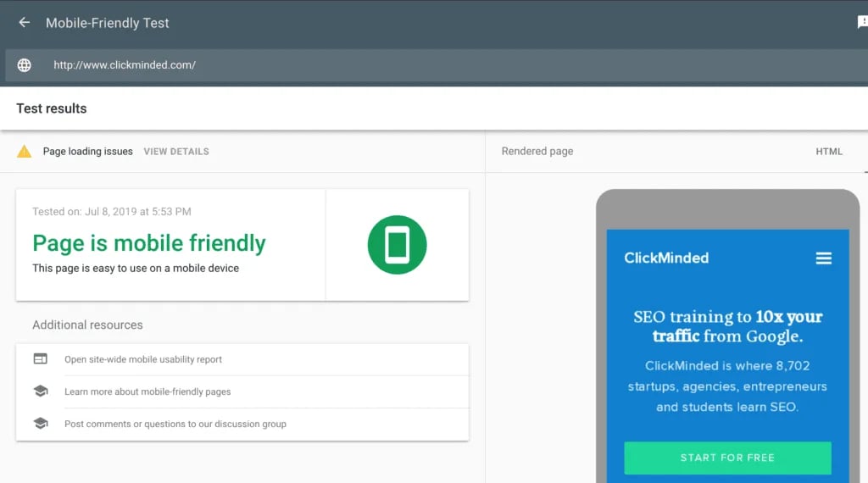Click the globe icon beside the URL
The width and height of the screenshot is (868, 483).
click(x=25, y=65)
